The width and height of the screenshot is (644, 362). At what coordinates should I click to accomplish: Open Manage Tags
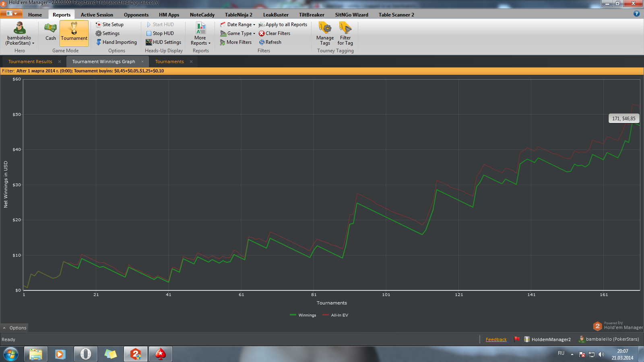tap(325, 33)
